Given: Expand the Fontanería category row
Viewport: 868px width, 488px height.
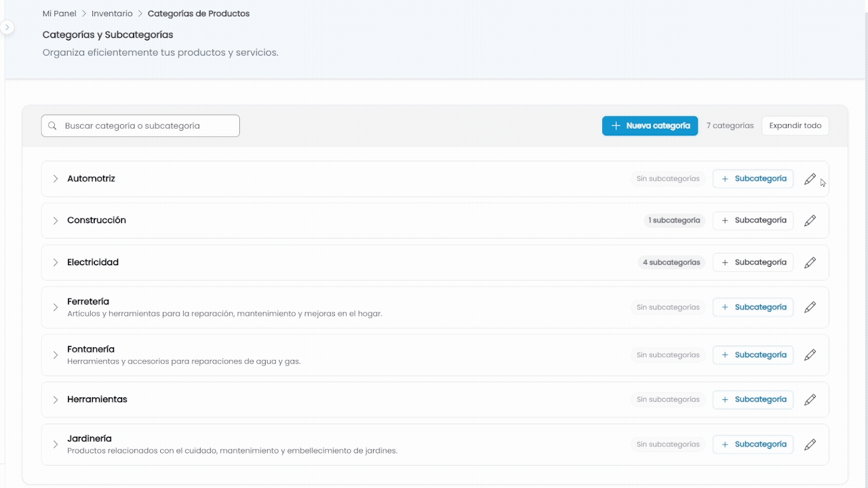Looking at the screenshot, I should click(x=56, y=355).
